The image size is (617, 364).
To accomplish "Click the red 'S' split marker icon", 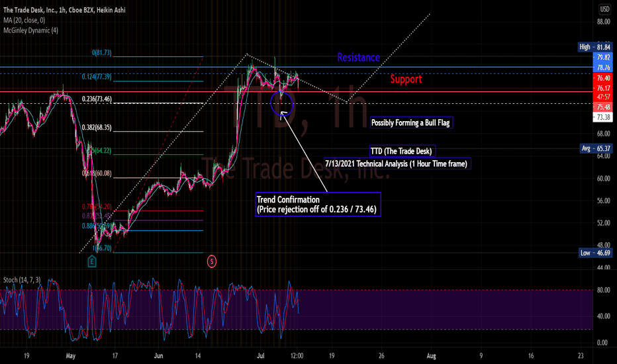I will [x=212, y=261].
